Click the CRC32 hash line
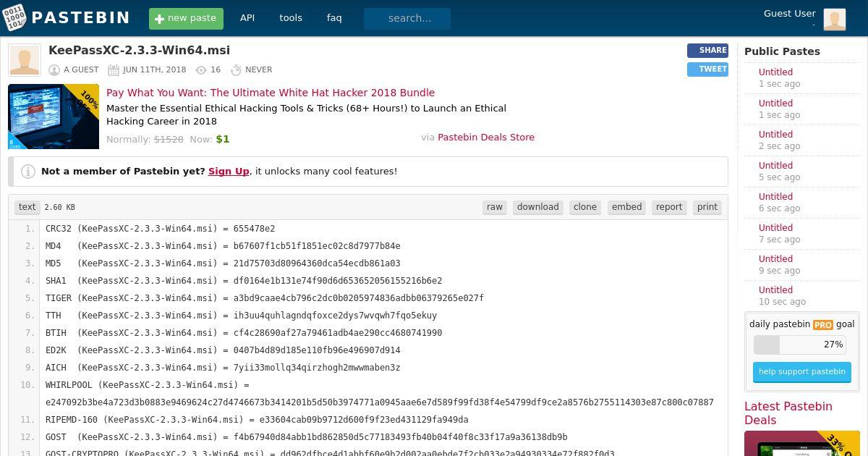Image resolution: width=868 pixels, height=456 pixels. click(x=161, y=229)
